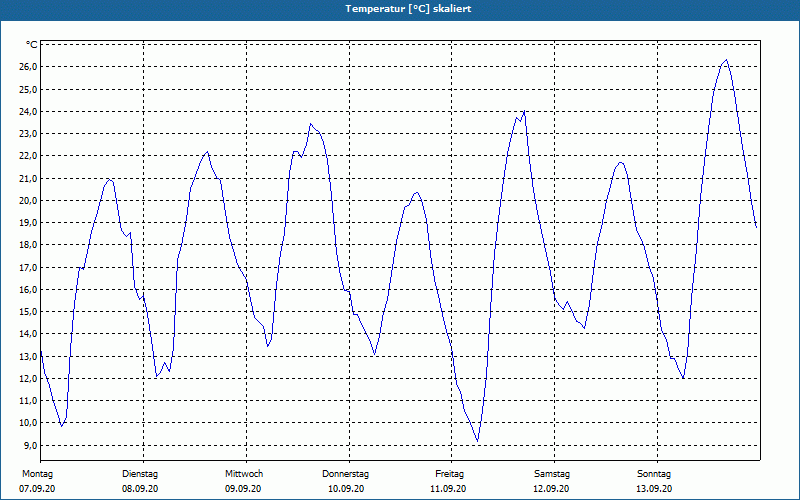Click the 15,0 axis value
The height and width of the screenshot is (500, 800).
click(x=29, y=312)
